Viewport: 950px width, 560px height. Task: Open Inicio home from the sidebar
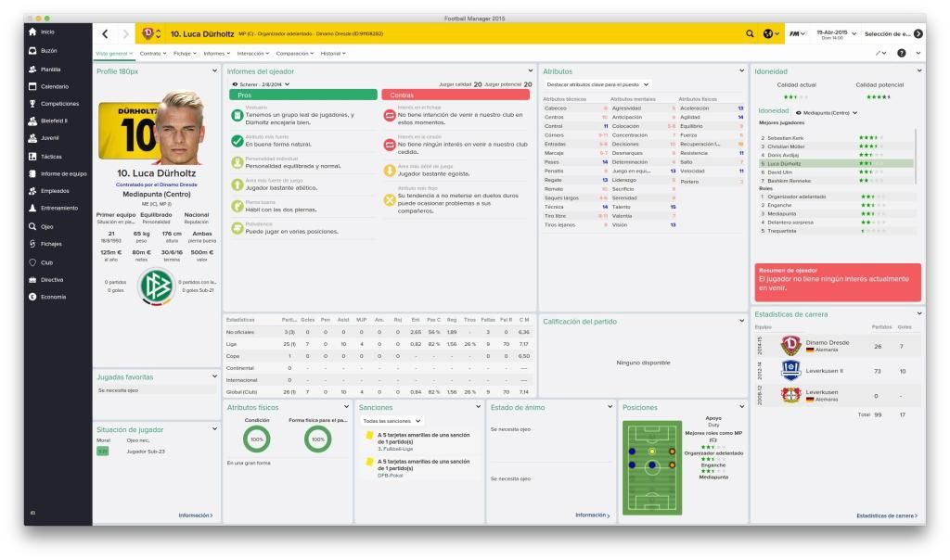click(x=47, y=32)
